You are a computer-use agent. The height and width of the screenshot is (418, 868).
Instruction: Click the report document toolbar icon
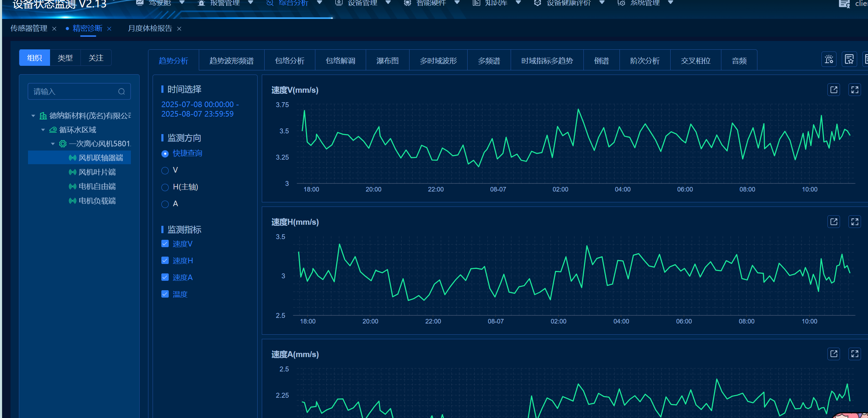(x=849, y=59)
